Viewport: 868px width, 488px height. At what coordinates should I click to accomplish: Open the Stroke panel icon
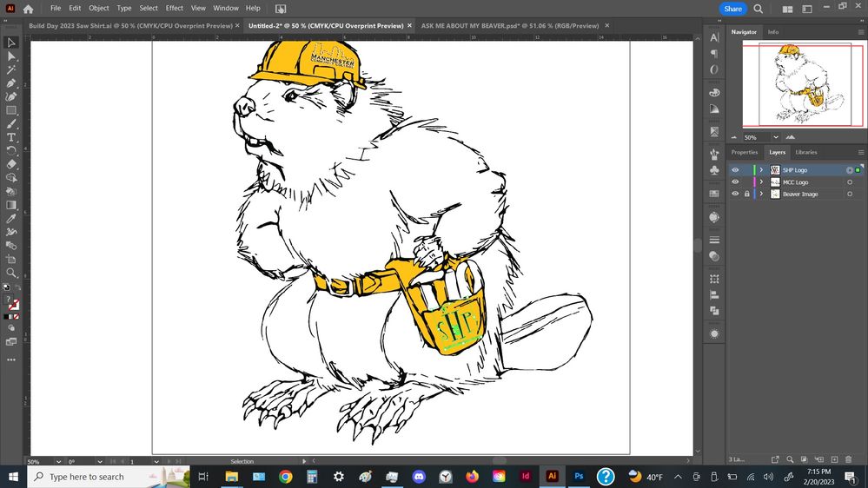715,240
